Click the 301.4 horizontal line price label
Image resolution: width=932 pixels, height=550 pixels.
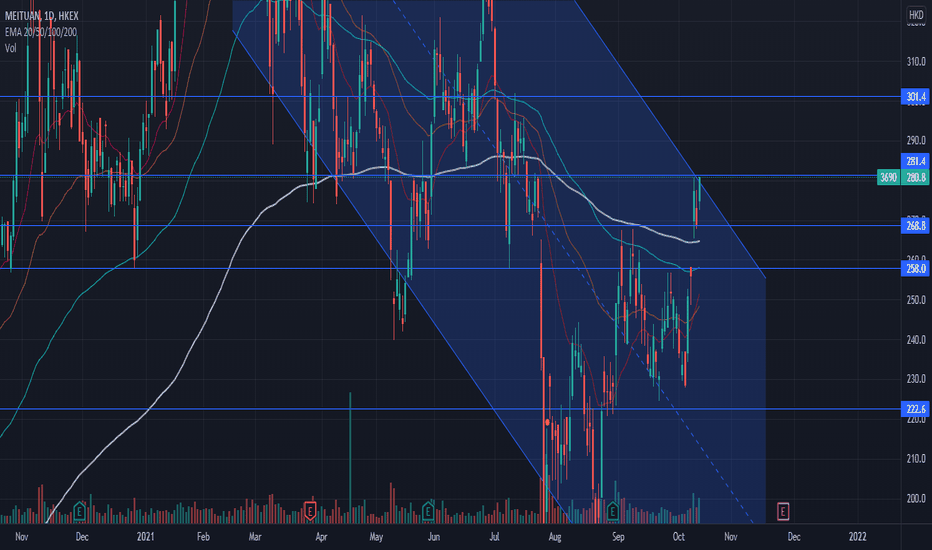916,96
